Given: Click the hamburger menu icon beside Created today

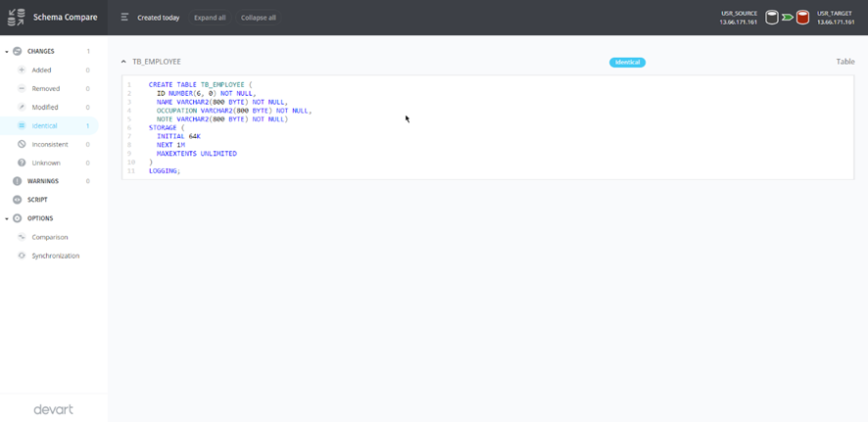Looking at the screenshot, I should 124,18.
